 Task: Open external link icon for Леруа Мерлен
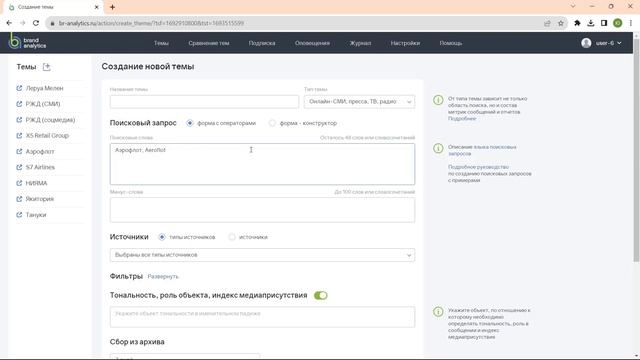[19, 88]
